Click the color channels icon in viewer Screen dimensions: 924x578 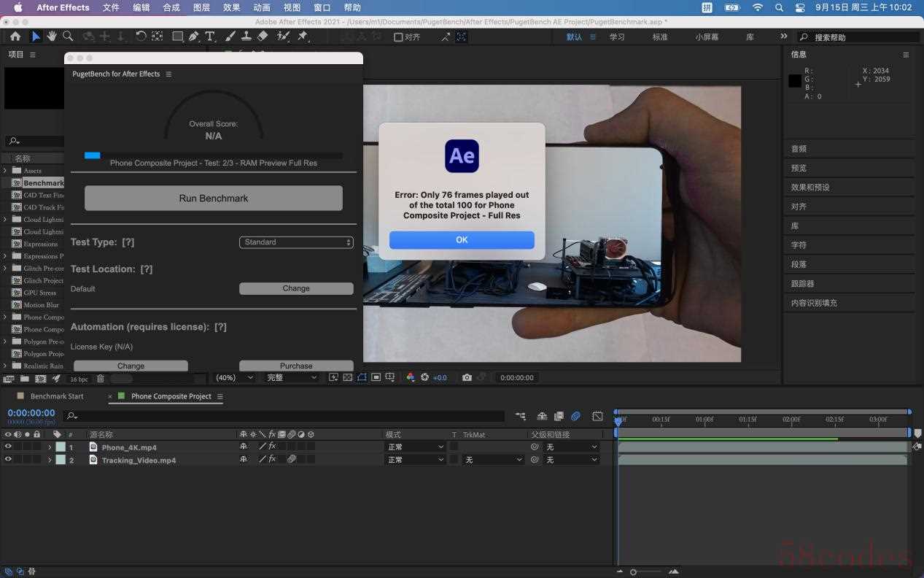[x=411, y=377]
